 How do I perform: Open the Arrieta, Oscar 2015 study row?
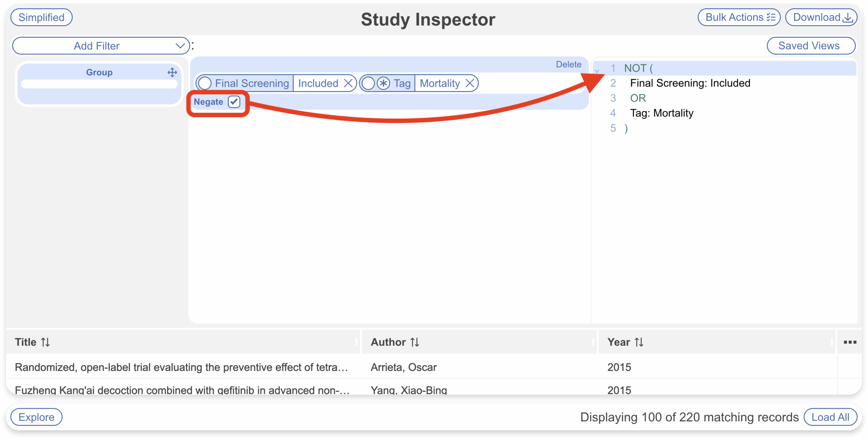click(x=181, y=367)
